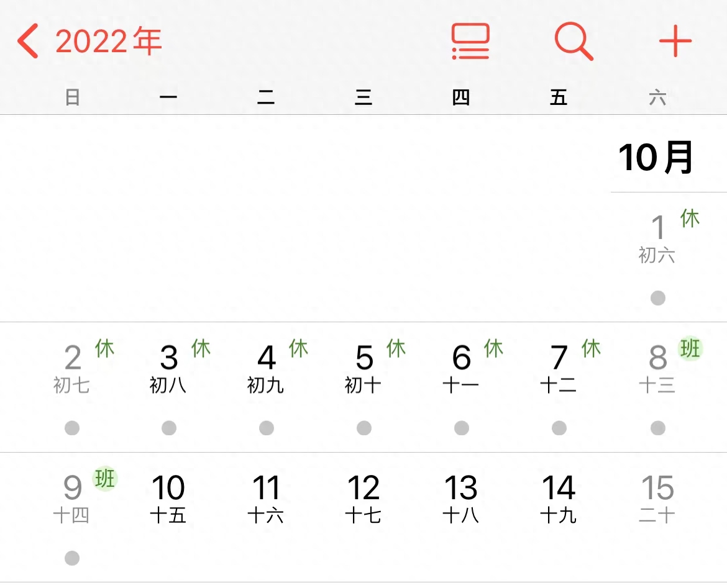Viewport: 727px width, 588px height.
Task: Add a new event with plus icon
Action: click(675, 41)
